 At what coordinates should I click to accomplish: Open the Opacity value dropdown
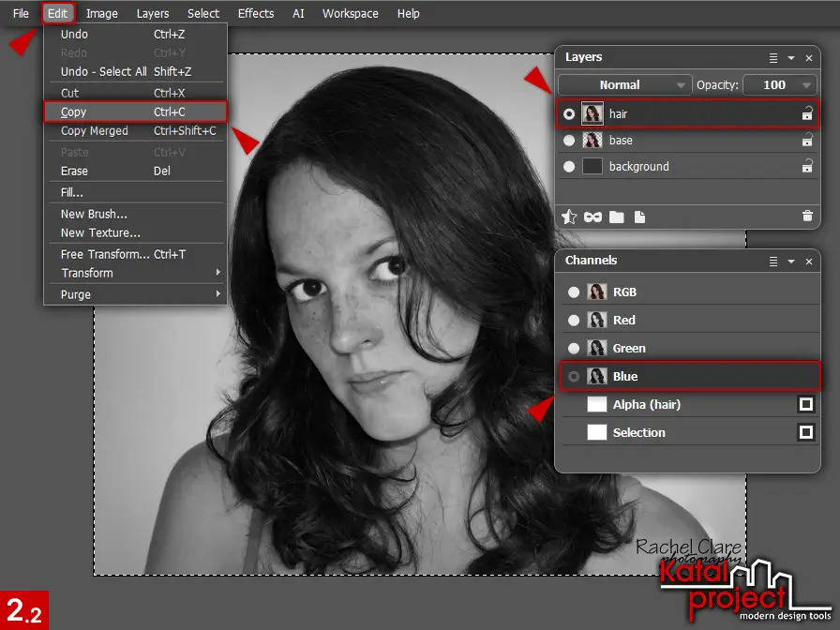pos(808,84)
